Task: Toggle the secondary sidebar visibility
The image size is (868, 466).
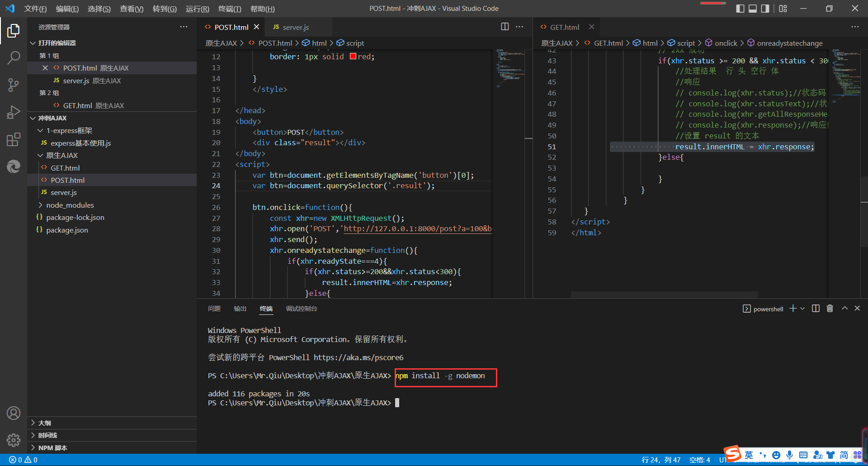Action: tap(765, 8)
